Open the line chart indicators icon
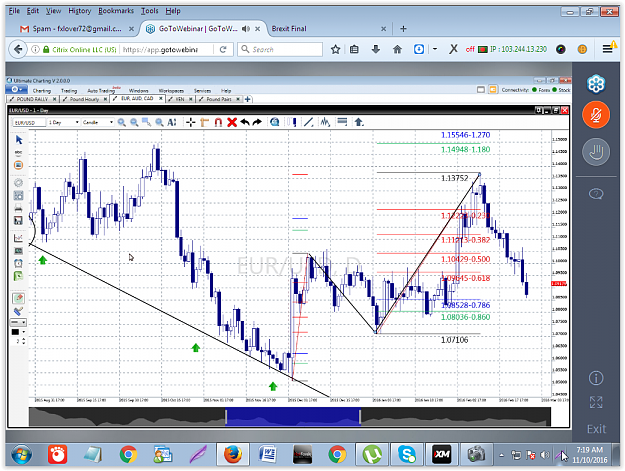This screenshot has height=471, width=625. tap(18, 238)
